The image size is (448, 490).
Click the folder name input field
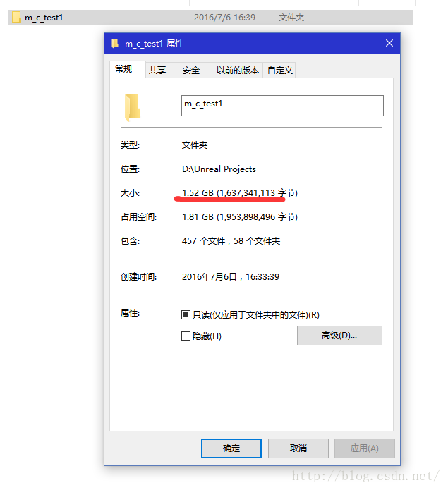coord(282,106)
